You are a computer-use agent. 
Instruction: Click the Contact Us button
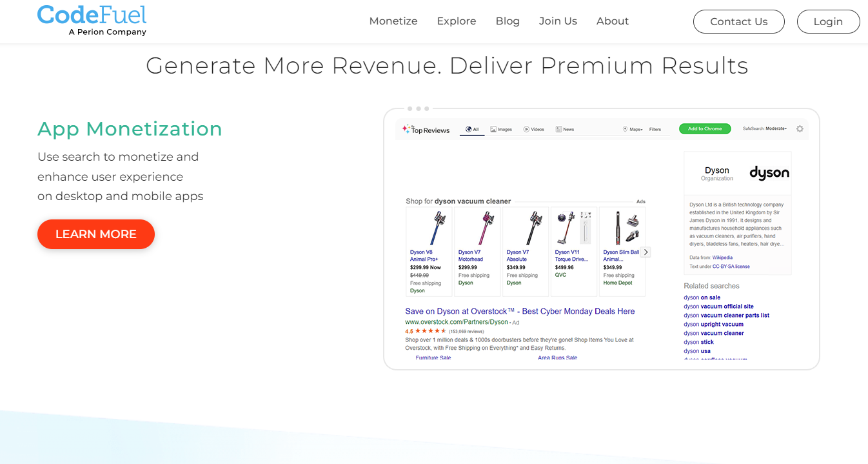(739, 21)
